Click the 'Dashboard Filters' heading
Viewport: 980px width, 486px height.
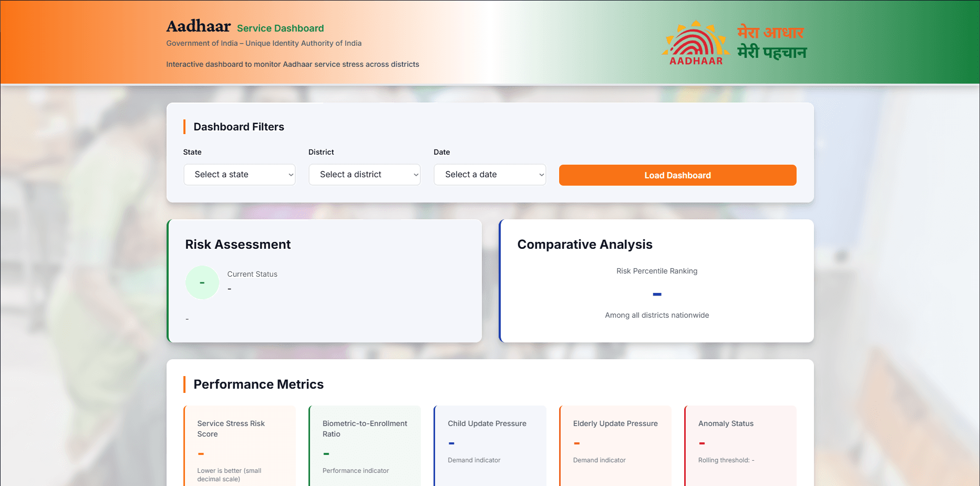tap(239, 127)
